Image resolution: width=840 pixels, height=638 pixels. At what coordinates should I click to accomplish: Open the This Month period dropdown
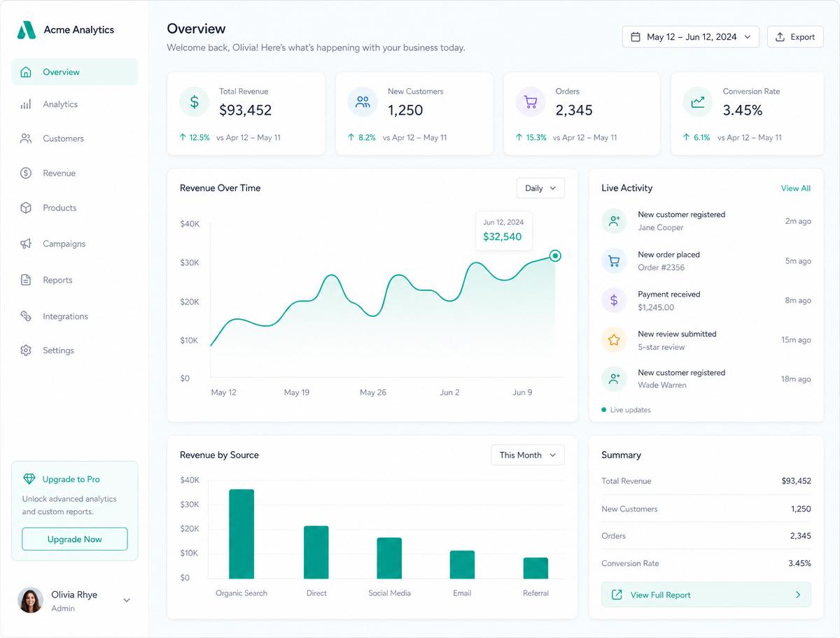coord(528,455)
